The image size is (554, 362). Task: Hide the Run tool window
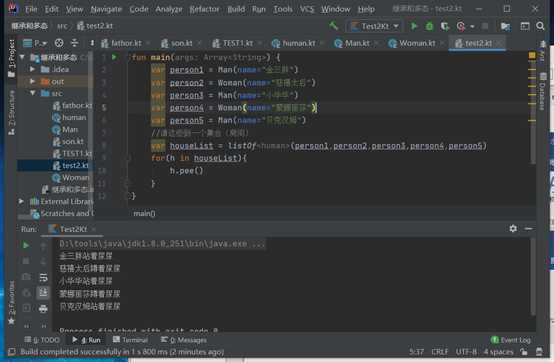(x=529, y=229)
